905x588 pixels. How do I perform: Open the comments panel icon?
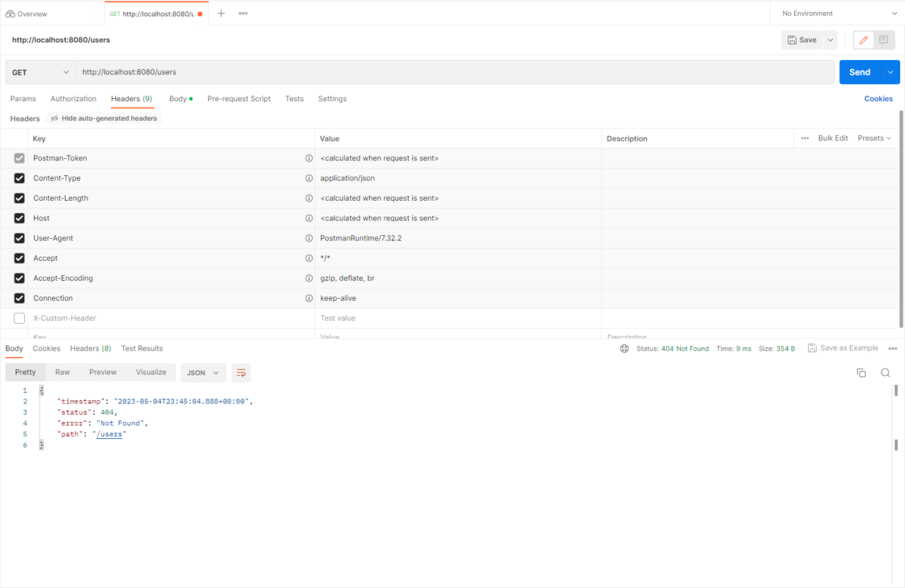coord(884,40)
